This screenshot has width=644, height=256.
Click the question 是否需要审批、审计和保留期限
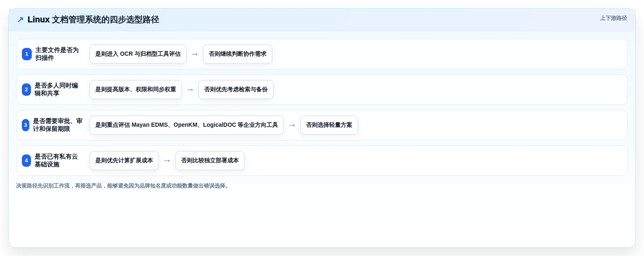(x=58, y=125)
